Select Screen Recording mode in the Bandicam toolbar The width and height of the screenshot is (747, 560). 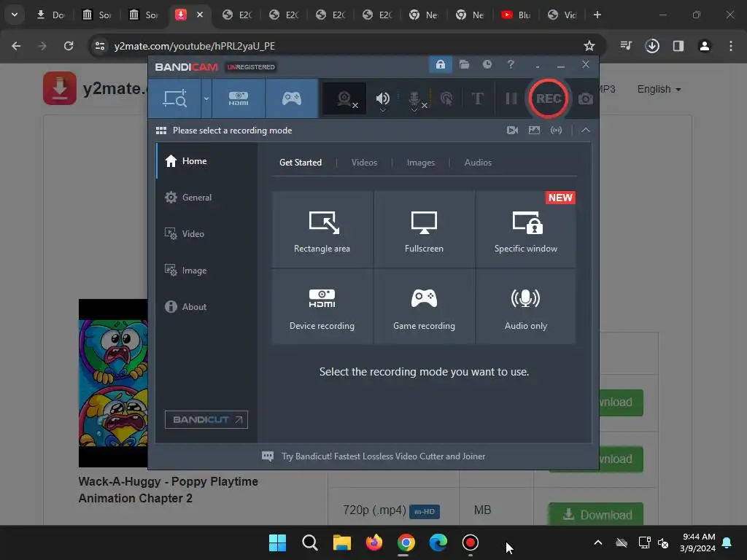click(x=175, y=98)
